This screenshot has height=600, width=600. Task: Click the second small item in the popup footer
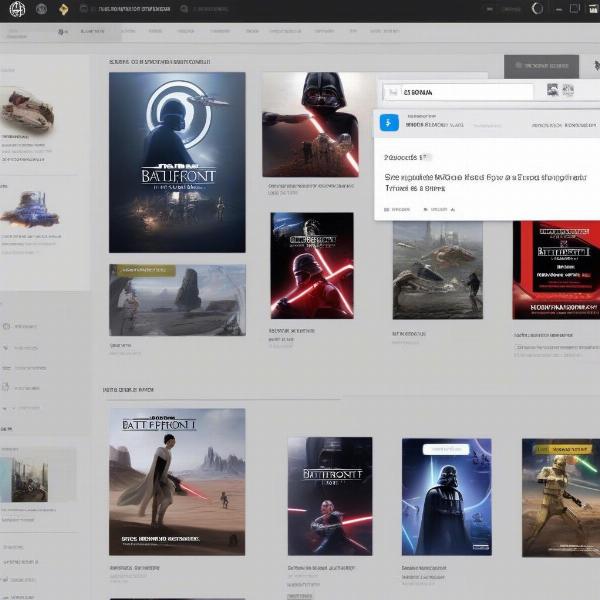(x=439, y=210)
